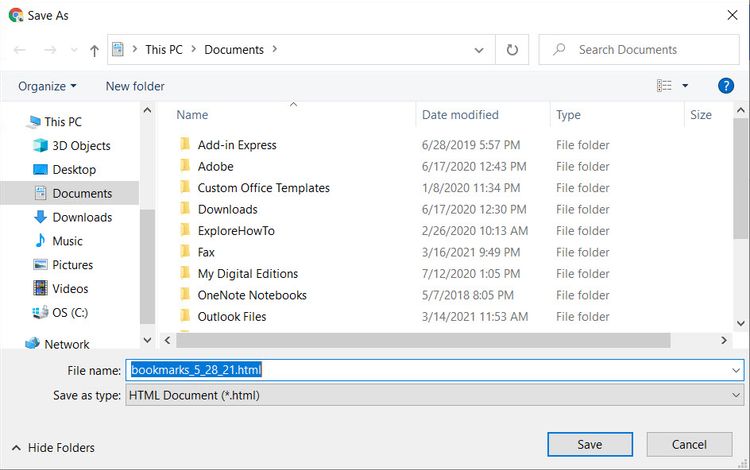Click the change view layout icon

pyautogui.click(x=664, y=86)
